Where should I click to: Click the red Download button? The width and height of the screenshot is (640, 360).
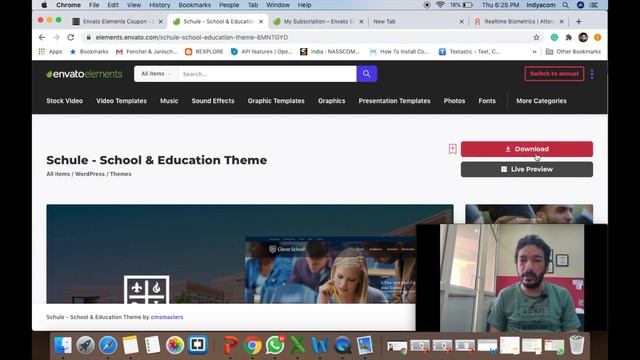[x=527, y=149]
